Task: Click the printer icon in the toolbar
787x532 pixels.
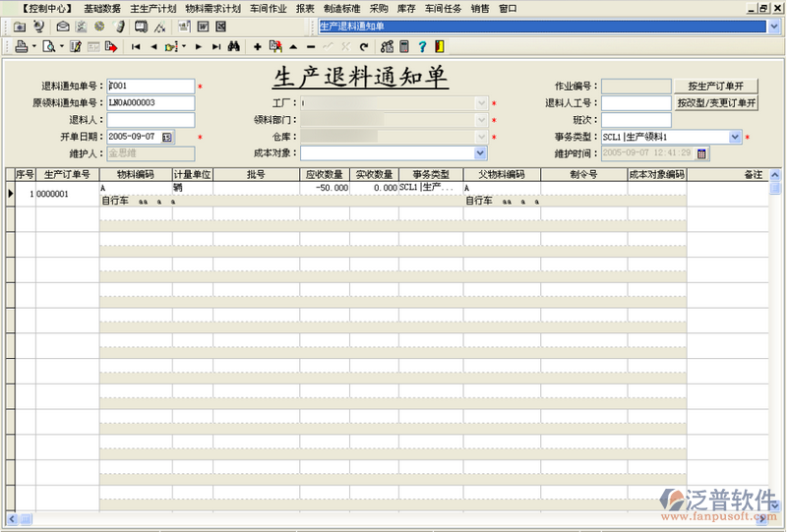Action: [21, 46]
